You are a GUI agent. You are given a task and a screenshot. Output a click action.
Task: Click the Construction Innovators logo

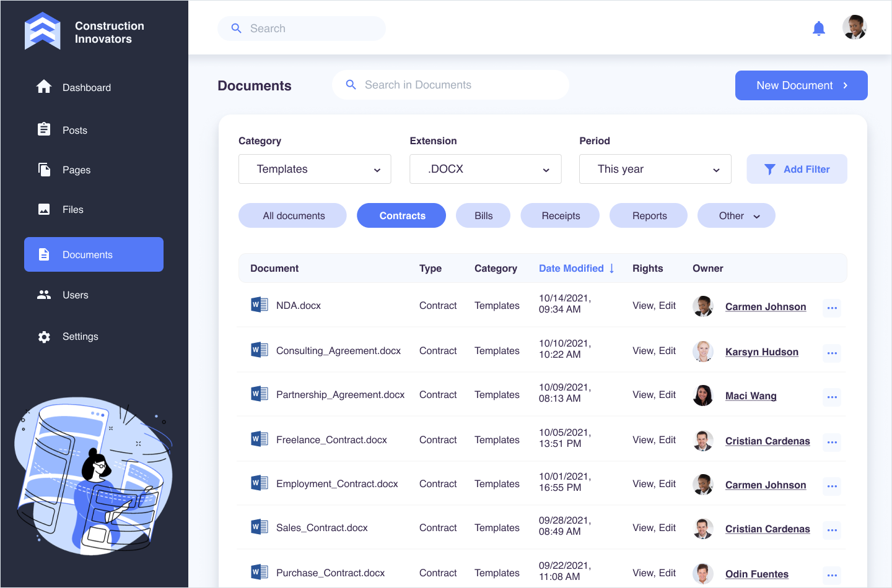(x=43, y=31)
